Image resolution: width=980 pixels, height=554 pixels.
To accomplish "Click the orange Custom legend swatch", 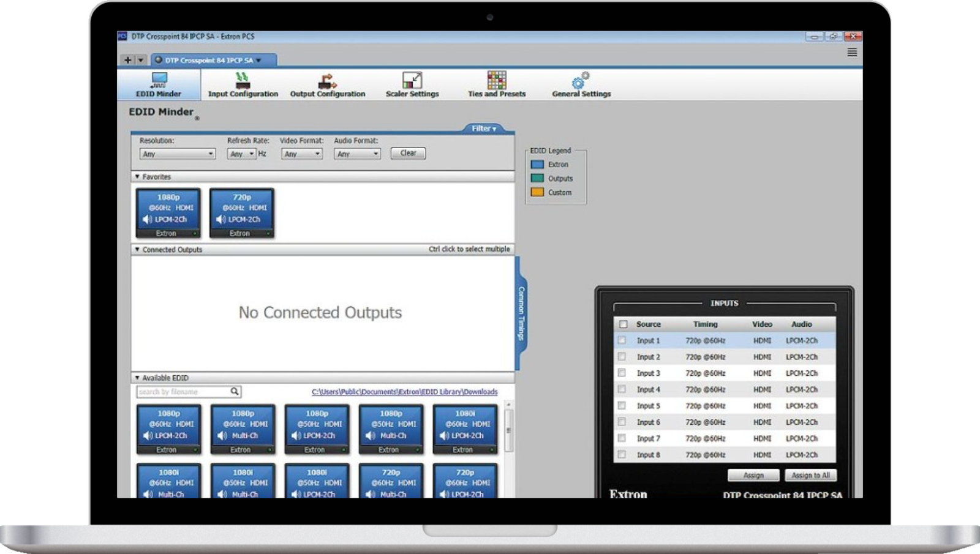I will (537, 192).
